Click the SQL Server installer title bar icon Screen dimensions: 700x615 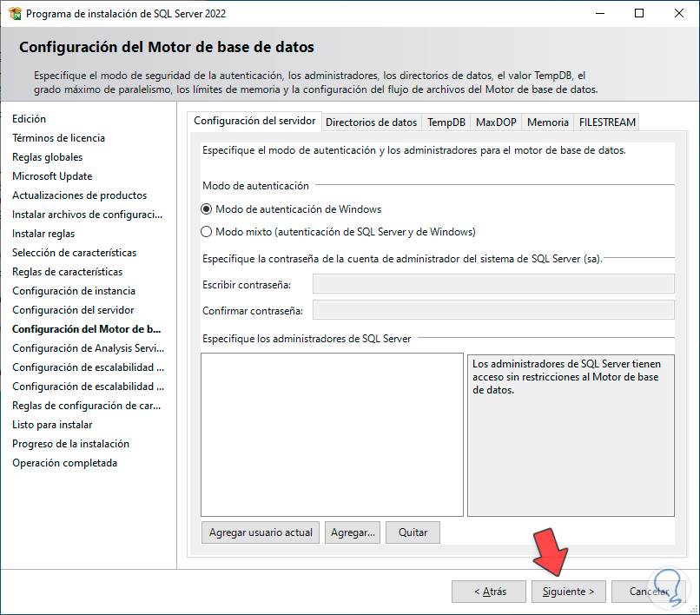(x=15, y=13)
